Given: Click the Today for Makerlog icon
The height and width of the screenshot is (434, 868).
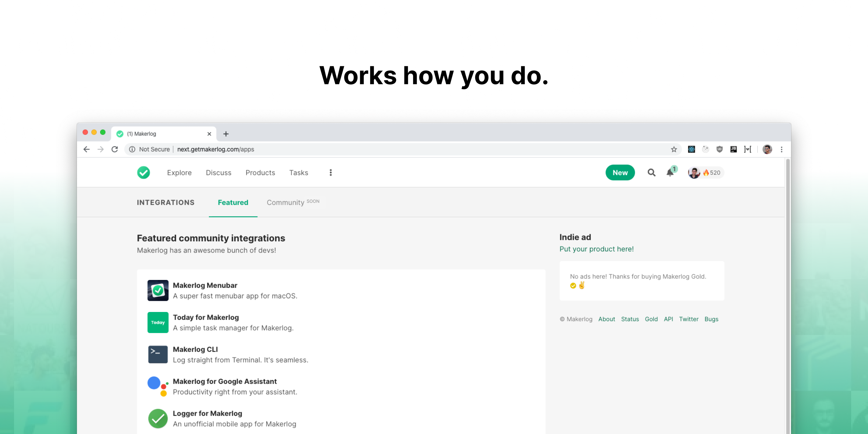Looking at the screenshot, I should tap(158, 322).
